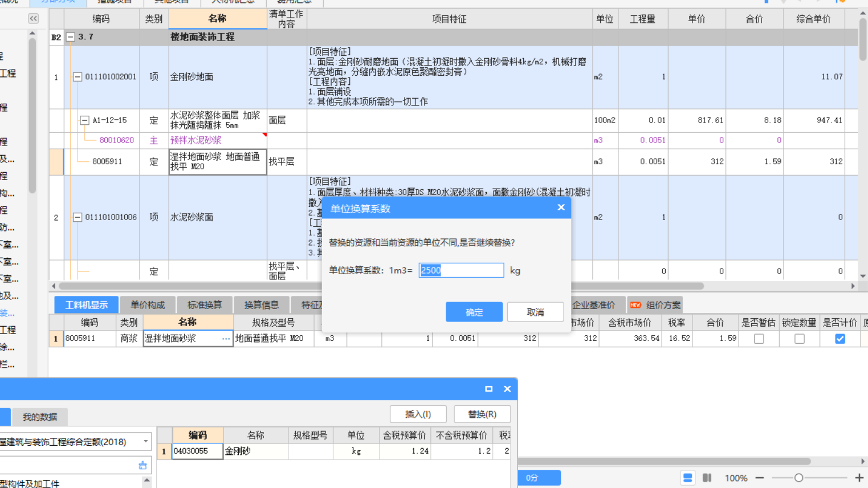Open the 组价方案 tab
The width and height of the screenshot is (868, 488).
[x=656, y=305]
